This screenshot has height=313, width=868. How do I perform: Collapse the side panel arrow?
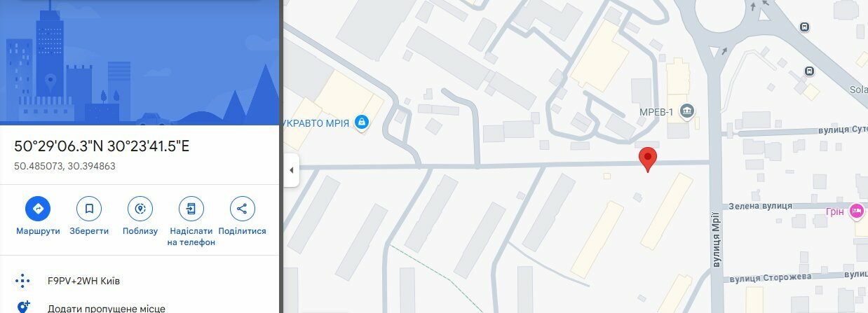tap(291, 170)
